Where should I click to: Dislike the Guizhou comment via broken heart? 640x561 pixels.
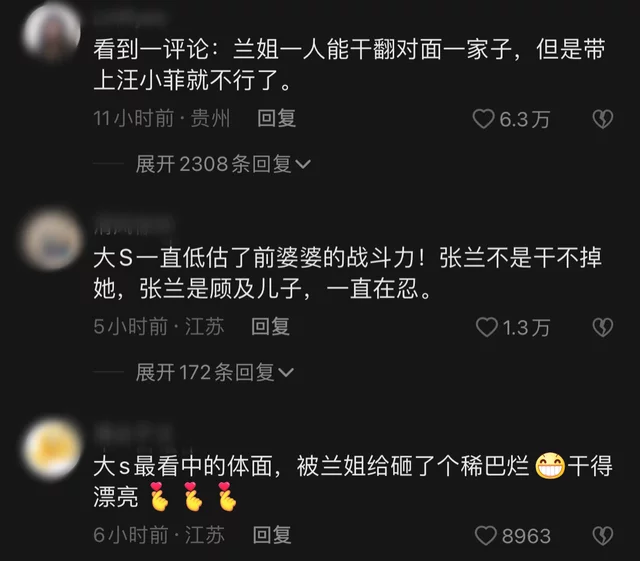[603, 119]
